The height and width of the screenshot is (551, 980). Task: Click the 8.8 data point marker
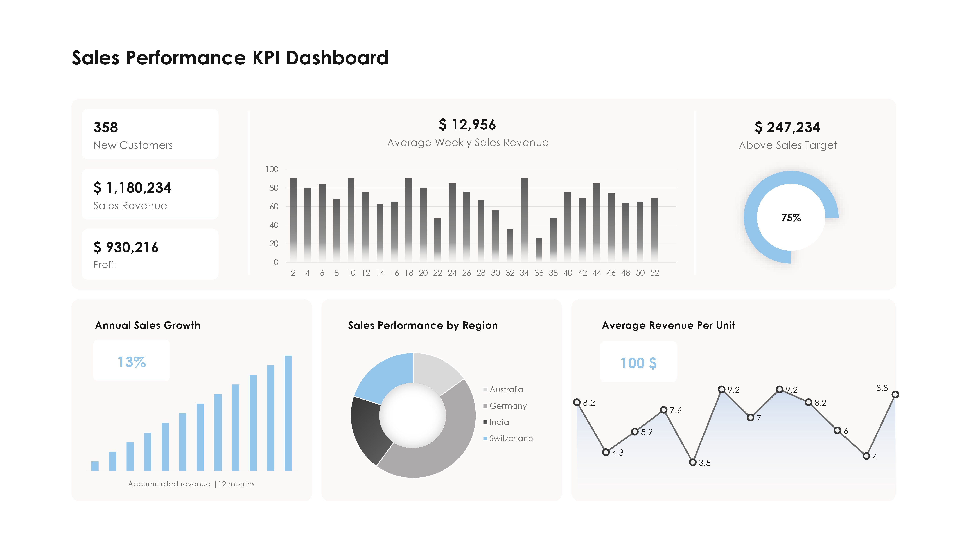click(x=895, y=395)
